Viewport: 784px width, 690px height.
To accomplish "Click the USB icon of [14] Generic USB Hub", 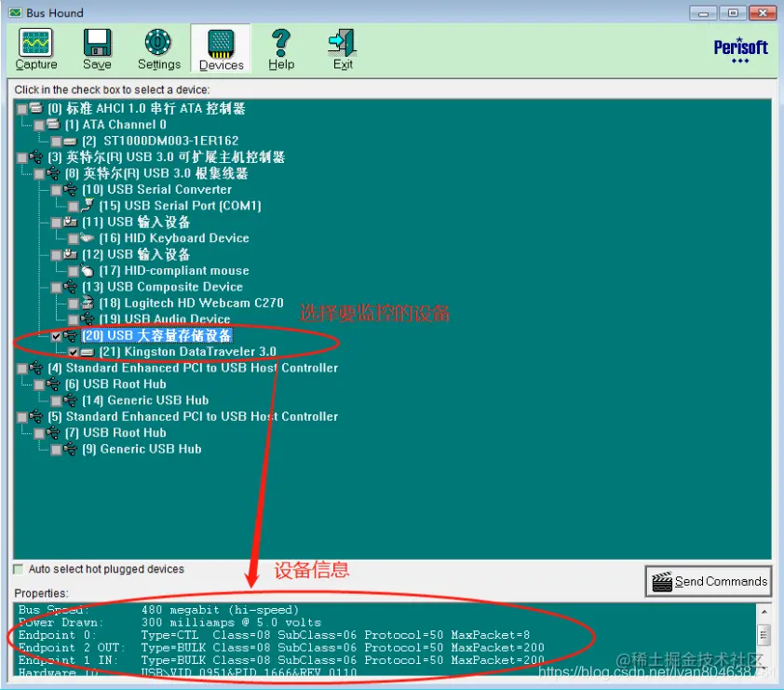I will pyautogui.click(x=71, y=400).
